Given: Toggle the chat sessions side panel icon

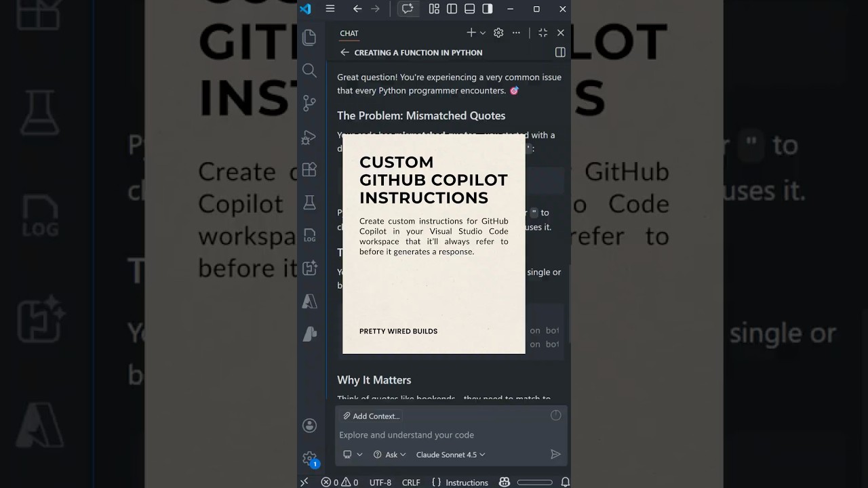Looking at the screenshot, I should (x=560, y=52).
